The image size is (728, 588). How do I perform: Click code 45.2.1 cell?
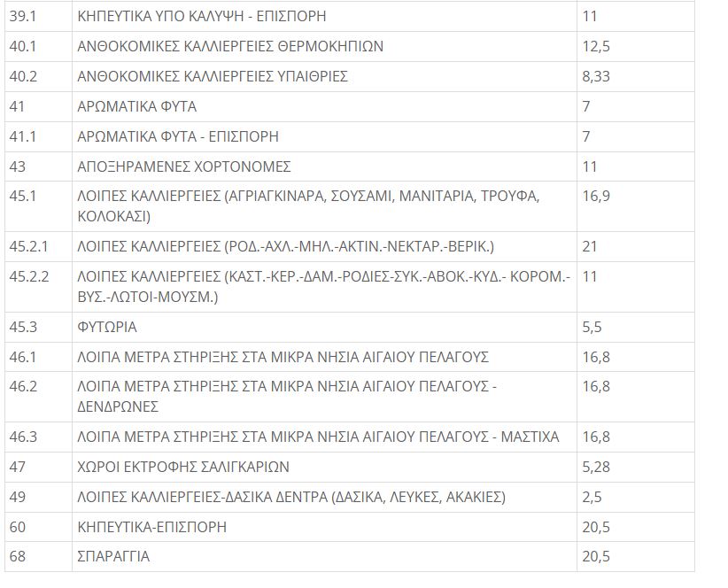(x=29, y=246)
